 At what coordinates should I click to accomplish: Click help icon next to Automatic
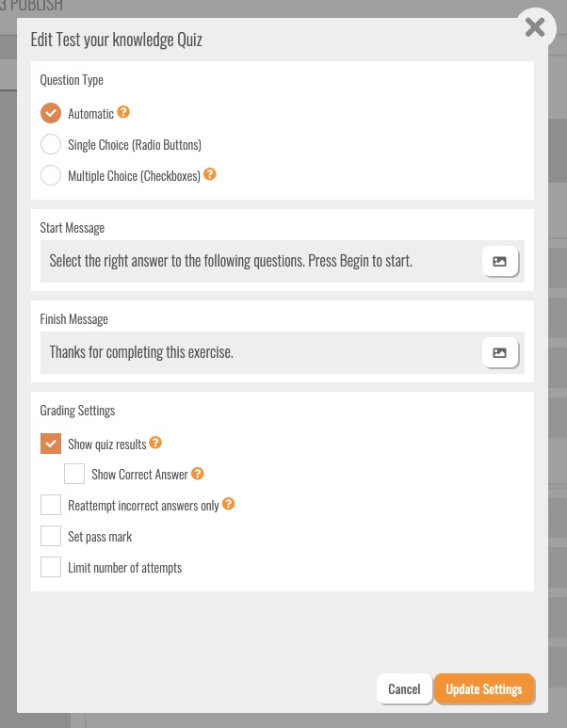[123, 113]
